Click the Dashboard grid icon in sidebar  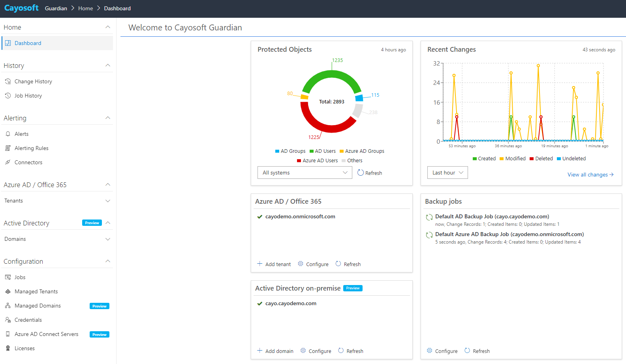point(8,43)
